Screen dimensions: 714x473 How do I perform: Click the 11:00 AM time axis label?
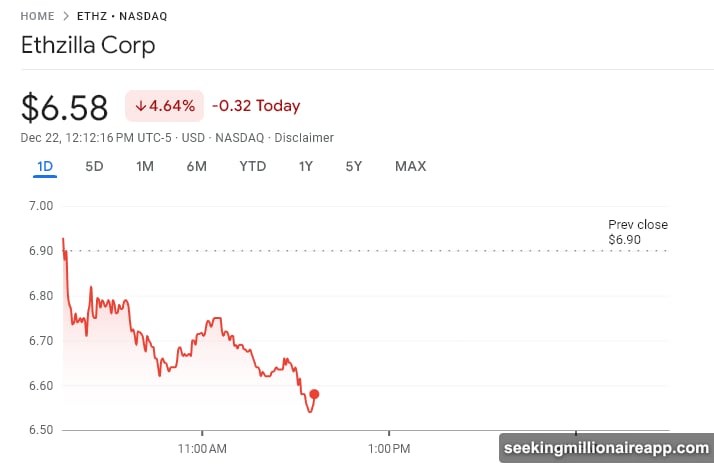202,449
